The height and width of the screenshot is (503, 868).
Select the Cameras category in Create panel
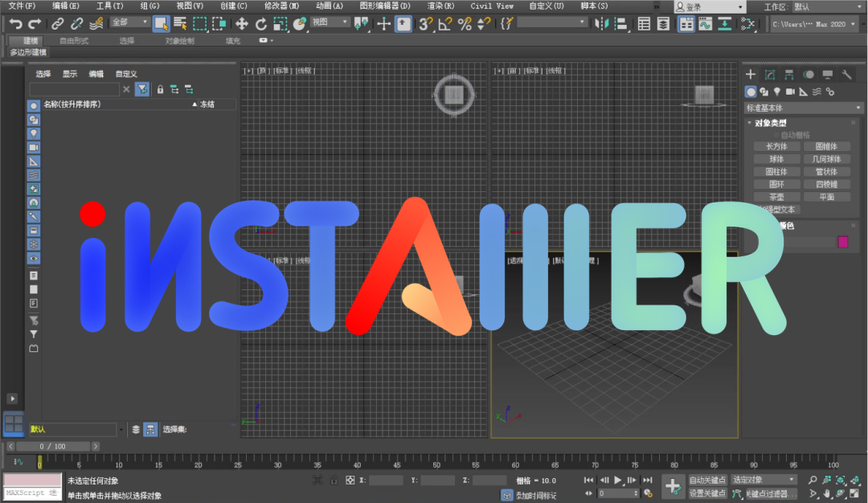click(x=790, y=92)
